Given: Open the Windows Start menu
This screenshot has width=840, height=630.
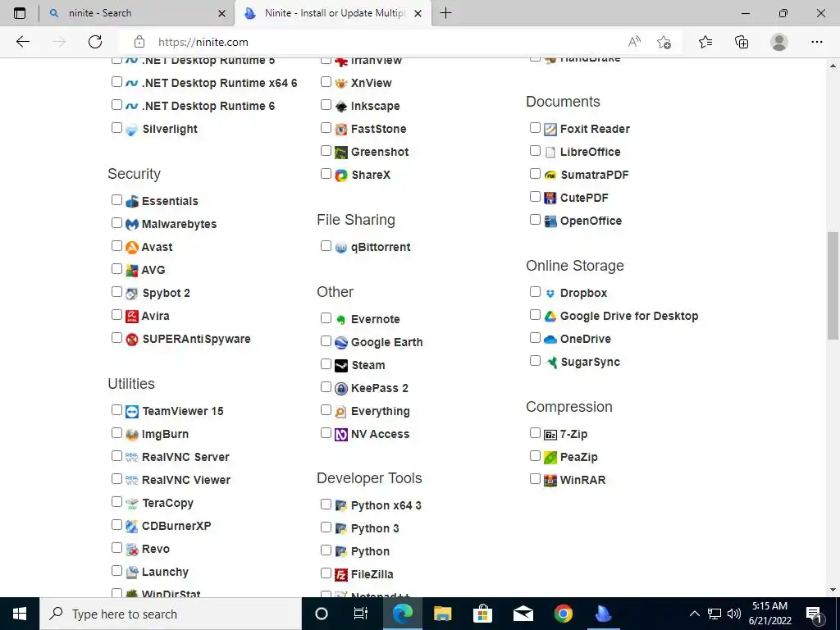Looking at the screenshot, I should coord(20,614).
